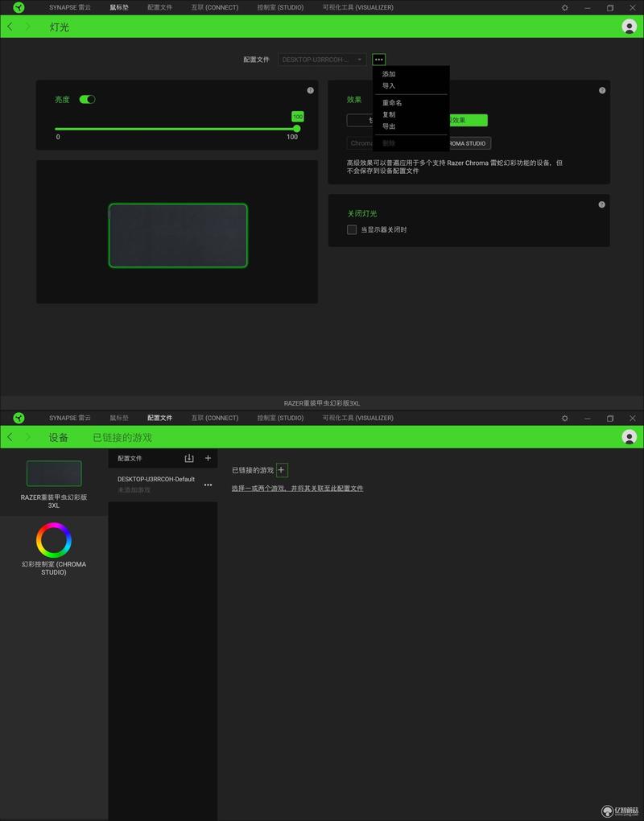Open help icon in the 亮度 panel
Viewport: 644px width, 821px height.
[311, 90]
